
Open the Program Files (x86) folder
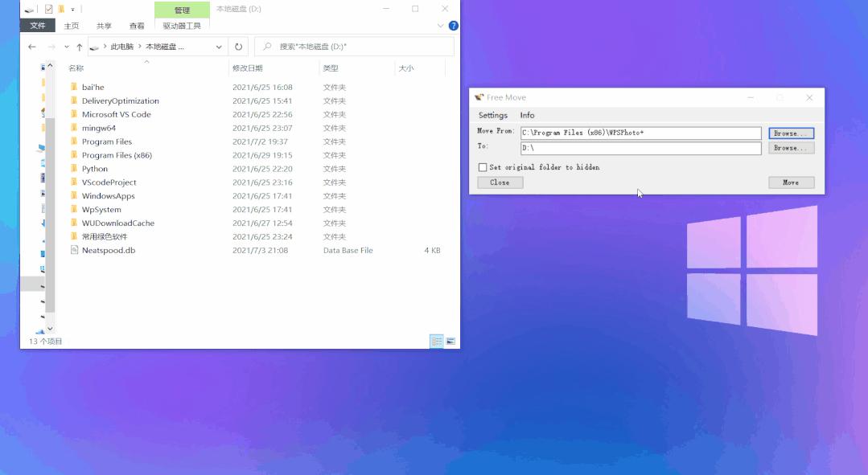pyautogui.click(x=115, y=154)
